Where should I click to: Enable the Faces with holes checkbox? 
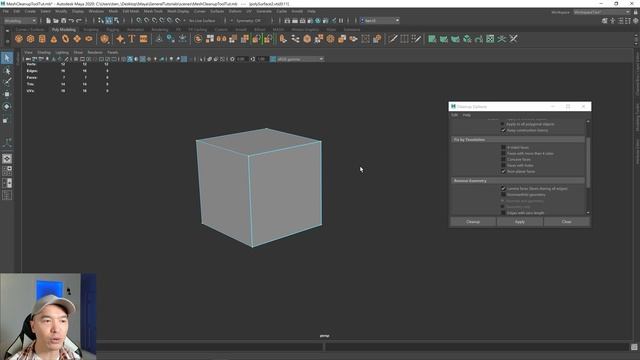[x=503, y=165]
